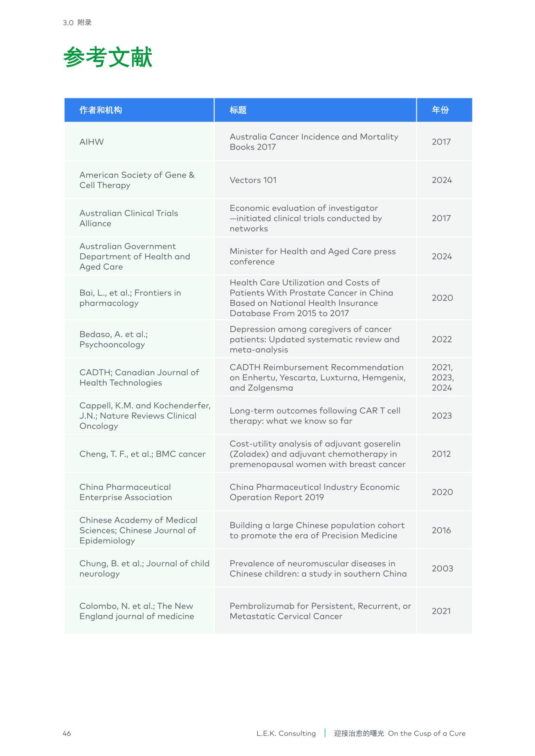Select China Pharmaceutical Enterprise Association cell

[126, 492]
